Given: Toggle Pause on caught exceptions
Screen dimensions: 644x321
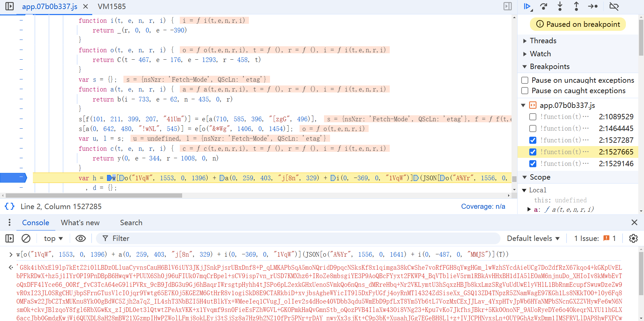Looking at the screenshot, I should coord(525,90).
